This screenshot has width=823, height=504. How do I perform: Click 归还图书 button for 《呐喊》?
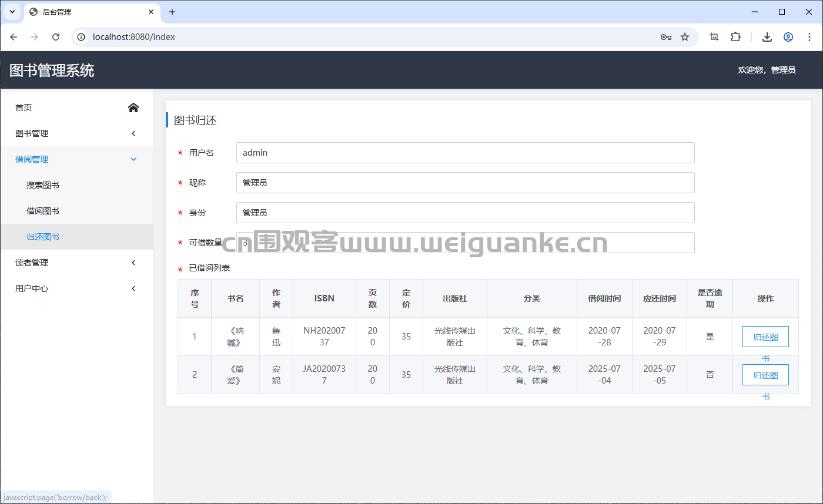[765, 337]
